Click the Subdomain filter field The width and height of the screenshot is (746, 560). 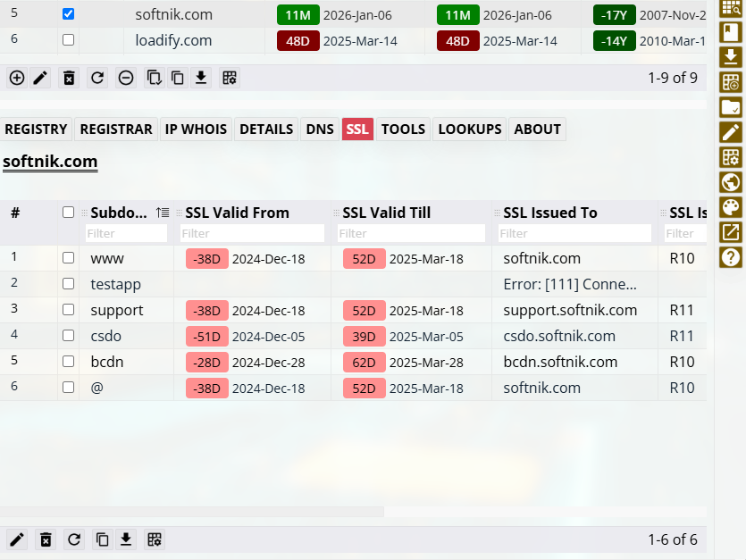(x=127, y=234)
